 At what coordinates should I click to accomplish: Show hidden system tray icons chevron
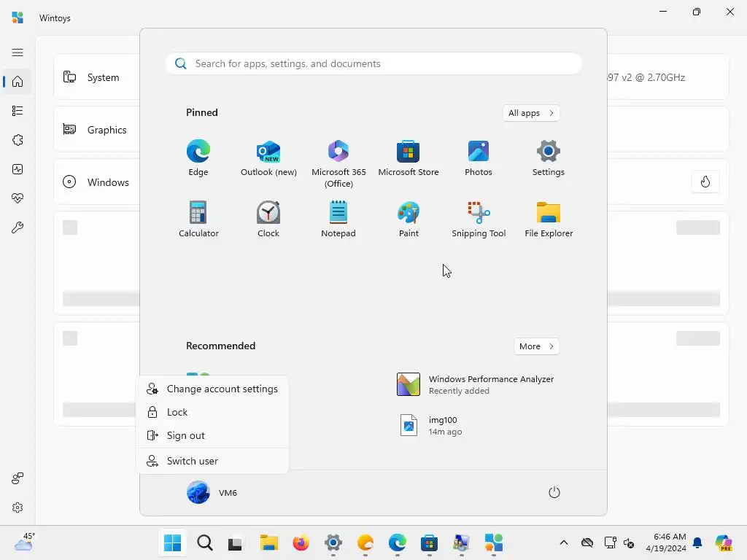coord(564,542)
